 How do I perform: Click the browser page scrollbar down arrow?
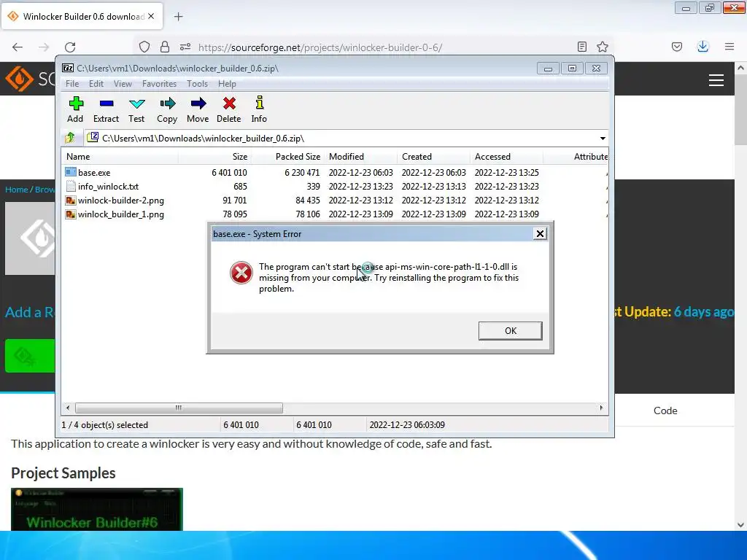740,525
